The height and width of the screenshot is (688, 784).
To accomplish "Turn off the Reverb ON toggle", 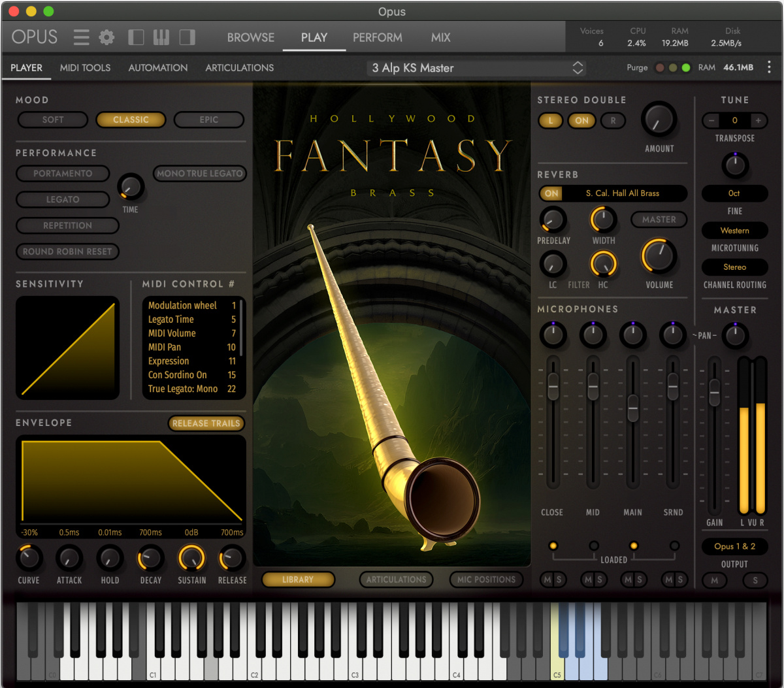I will [x=551, y=193].
